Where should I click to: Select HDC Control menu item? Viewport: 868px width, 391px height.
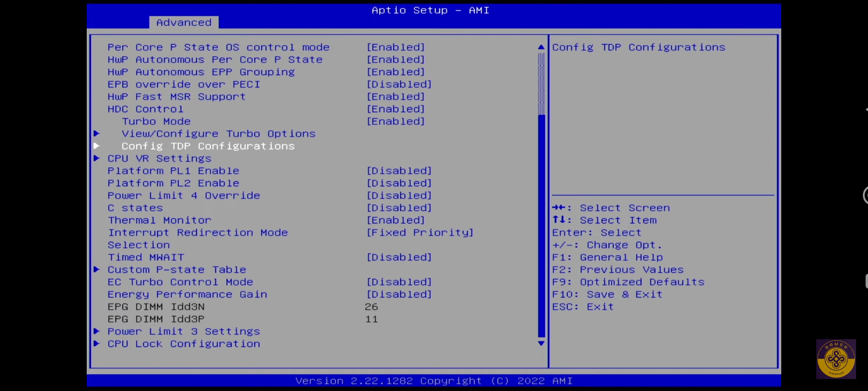[145, 109]
